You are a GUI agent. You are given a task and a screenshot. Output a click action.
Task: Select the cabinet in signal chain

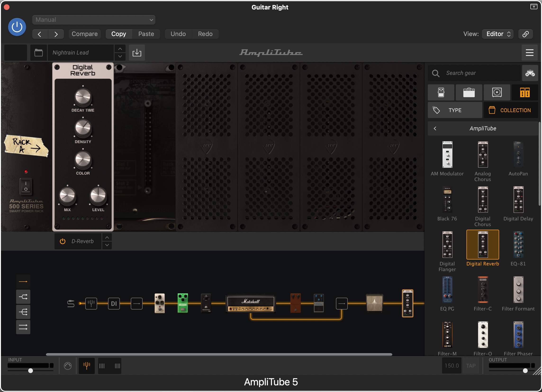pos(374,303)
